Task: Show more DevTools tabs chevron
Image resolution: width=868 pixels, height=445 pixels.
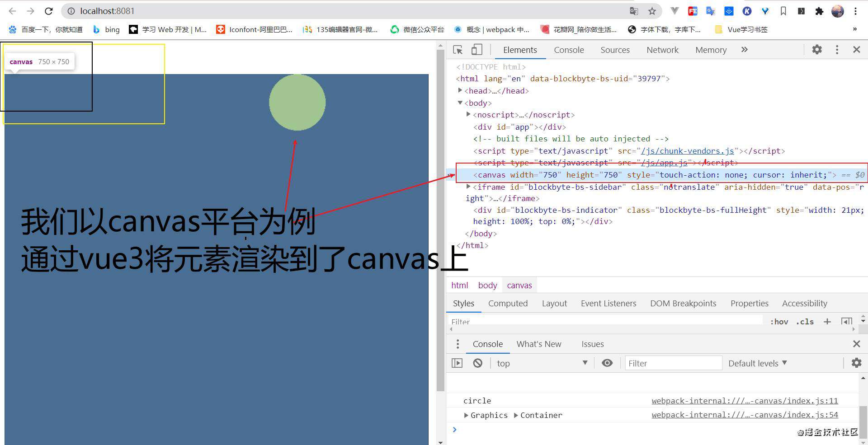Action: click(x=745, y=50)
